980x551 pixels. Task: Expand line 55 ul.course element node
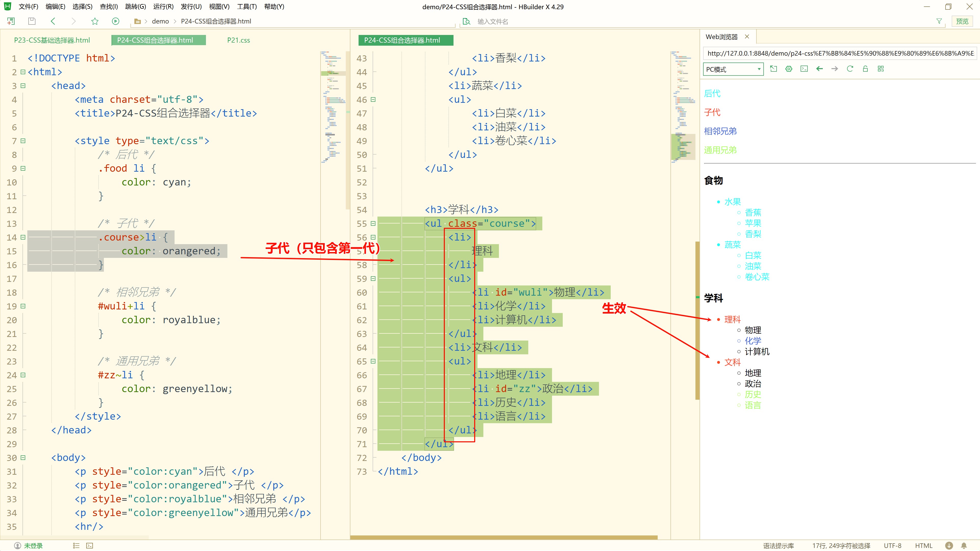[x=373, y=223]
